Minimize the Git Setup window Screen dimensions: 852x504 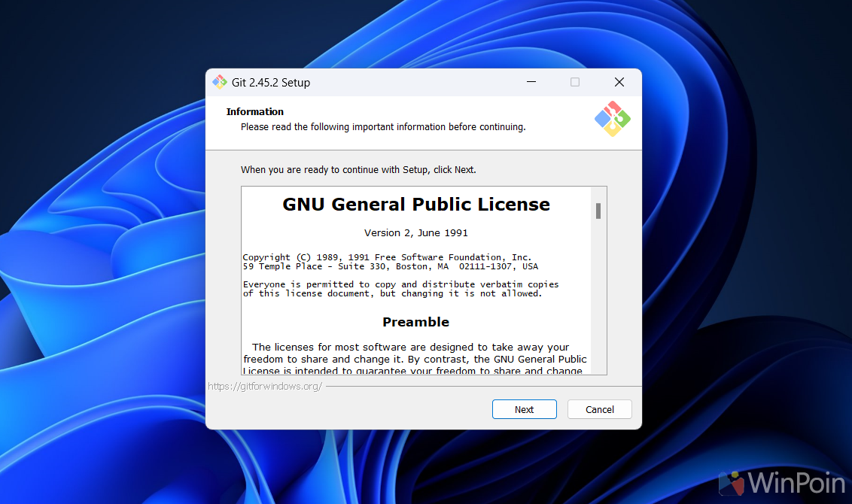click(531, 82)
